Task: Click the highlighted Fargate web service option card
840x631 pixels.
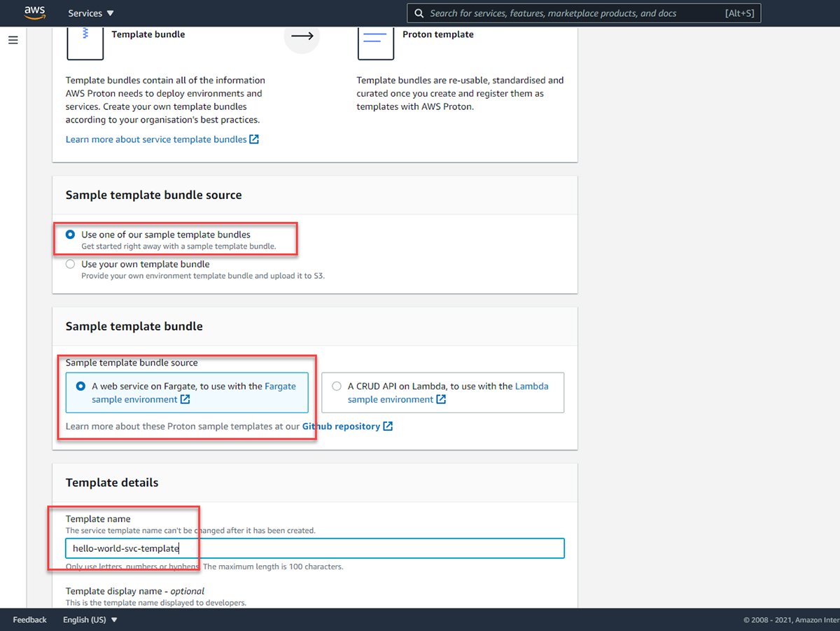Action: click(186, 392)
